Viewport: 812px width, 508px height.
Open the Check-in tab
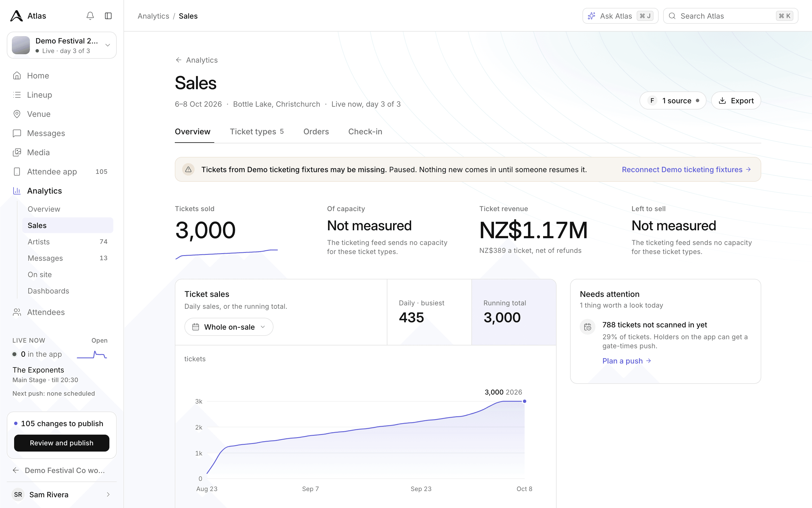(x=365, y=131)
